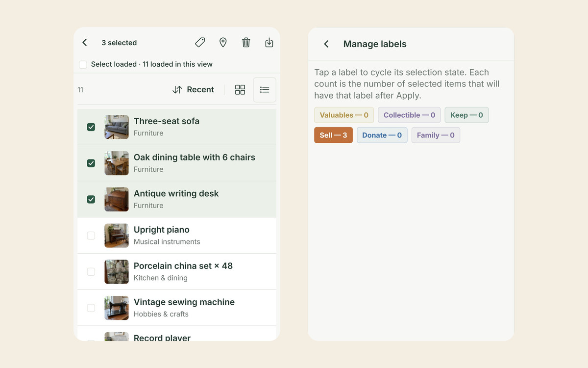
Task: Tap the Family label chip
Action: coord(436,135)
